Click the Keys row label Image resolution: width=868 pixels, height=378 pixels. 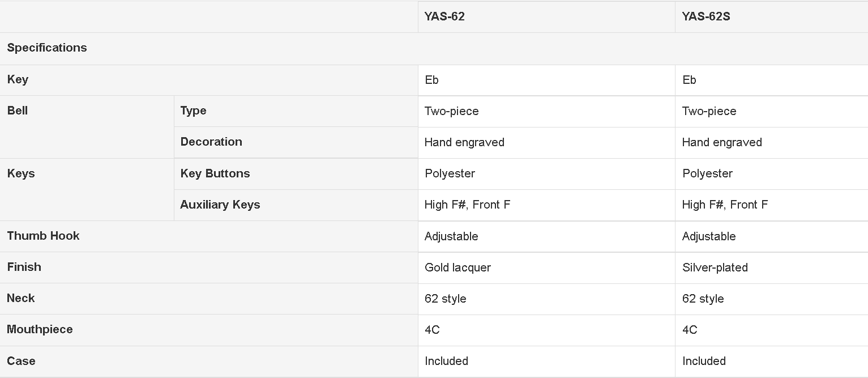pyautogui.click(x=21, y=173)
